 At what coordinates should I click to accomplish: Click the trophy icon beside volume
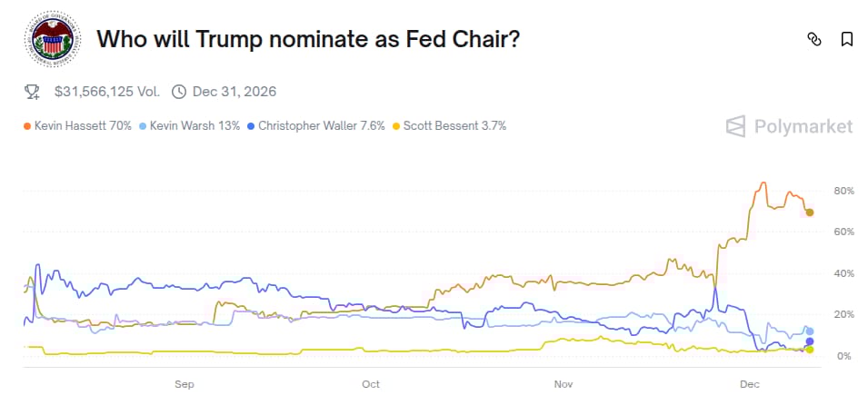pyautogui.click(x=32, y=91)
